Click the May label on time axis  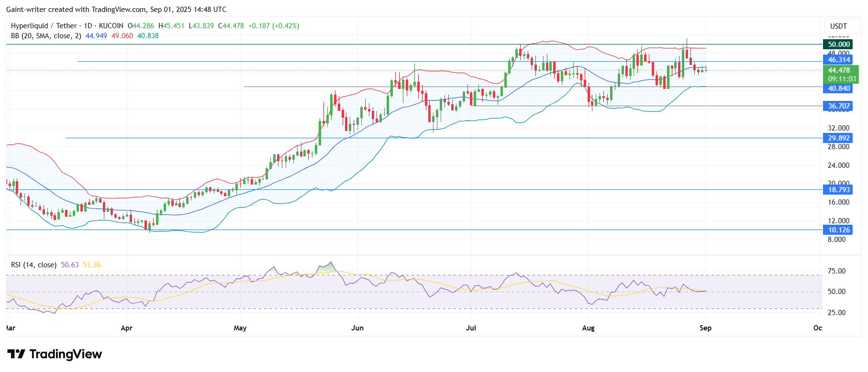[240, 328]
